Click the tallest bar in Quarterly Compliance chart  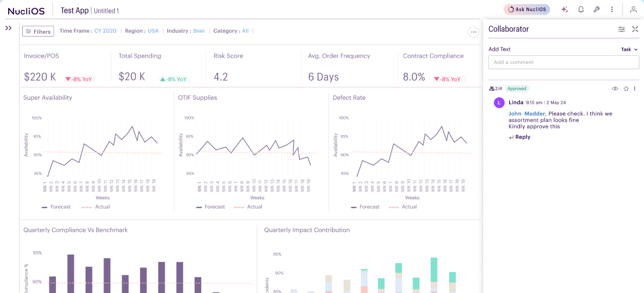click(70, 274)
